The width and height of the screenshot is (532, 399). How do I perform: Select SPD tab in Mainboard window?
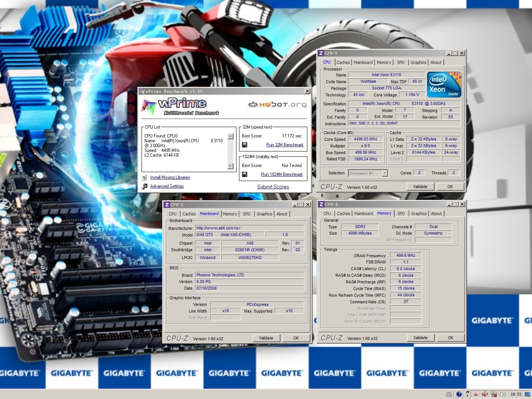[247, 214]
